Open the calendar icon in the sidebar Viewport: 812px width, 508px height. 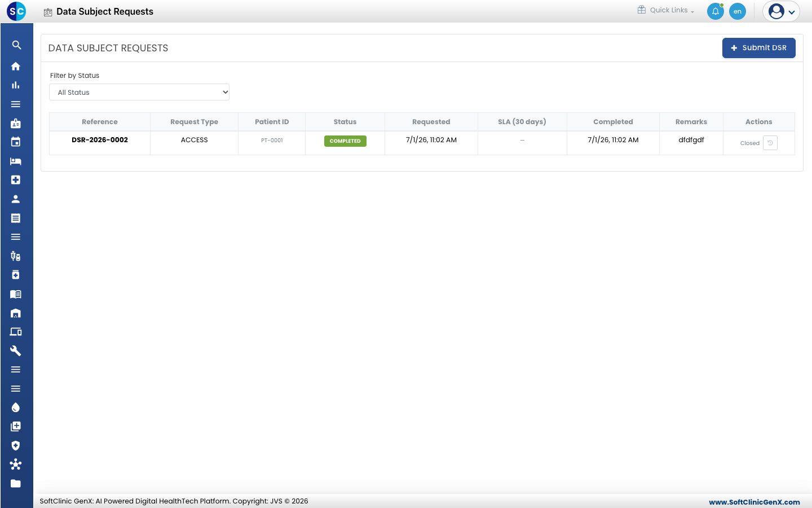point(16,142)
